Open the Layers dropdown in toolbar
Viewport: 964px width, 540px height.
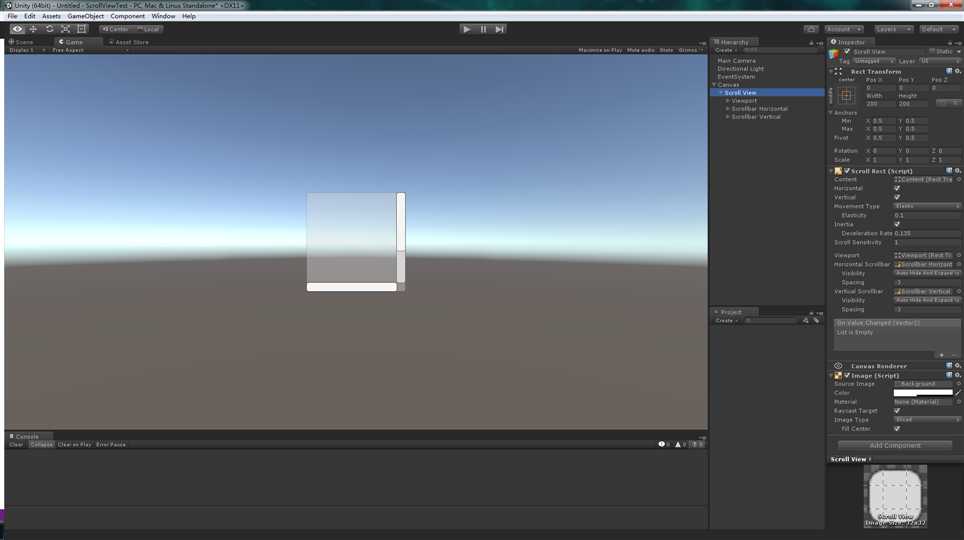pyautogui.click(x=893, y=29)
